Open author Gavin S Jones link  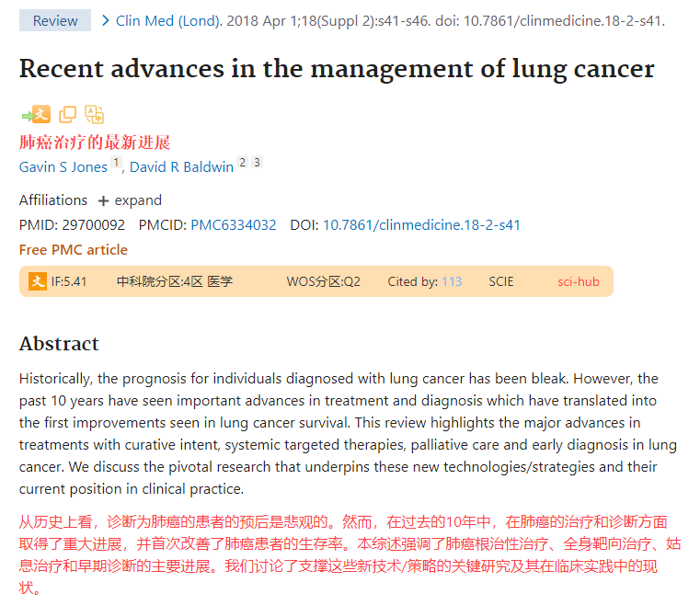click(63, 167)
